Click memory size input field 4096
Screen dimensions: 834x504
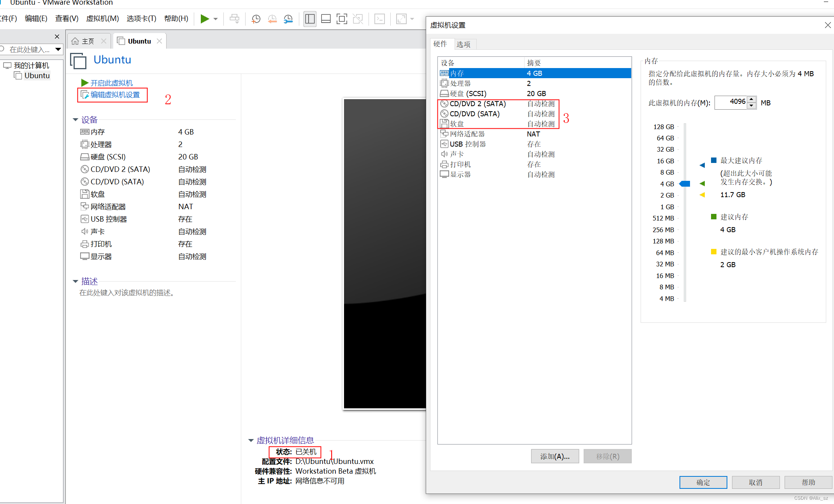click(x=731, y=102)
